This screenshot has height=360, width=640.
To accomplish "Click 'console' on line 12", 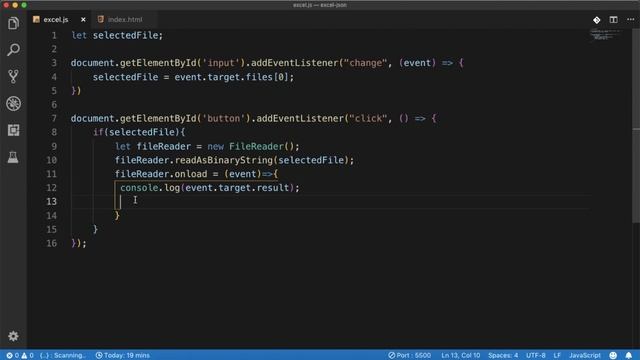I will pyautogui.click(x=139, y=188).
